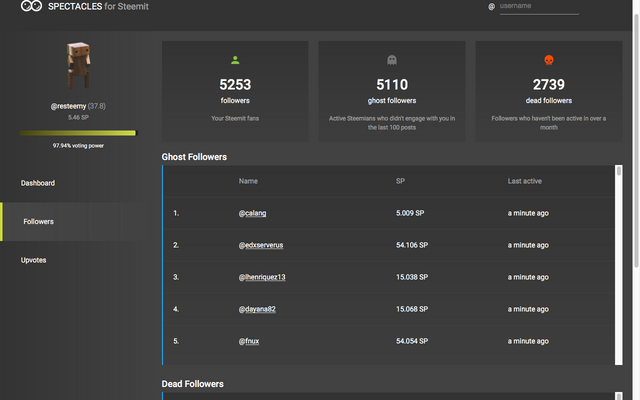Open the Upvotes menu item
This screenshot has height=400, width=640.
(x=33, y=260)
